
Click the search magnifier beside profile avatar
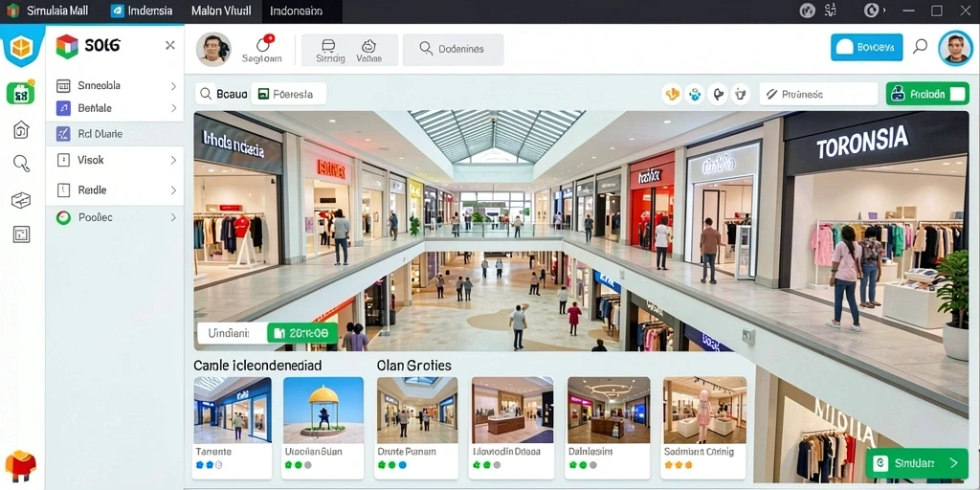pos(920,46)
